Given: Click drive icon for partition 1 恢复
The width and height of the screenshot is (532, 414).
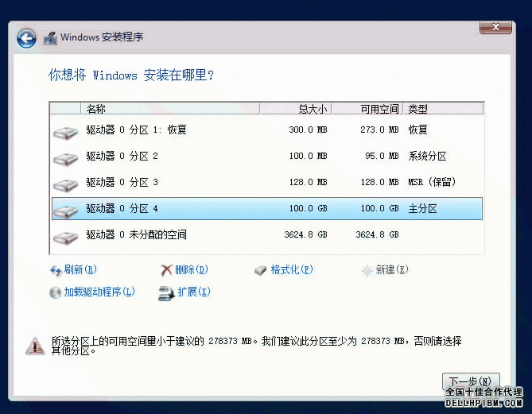Looking at the screenshot, I should [x=66, y=133].
